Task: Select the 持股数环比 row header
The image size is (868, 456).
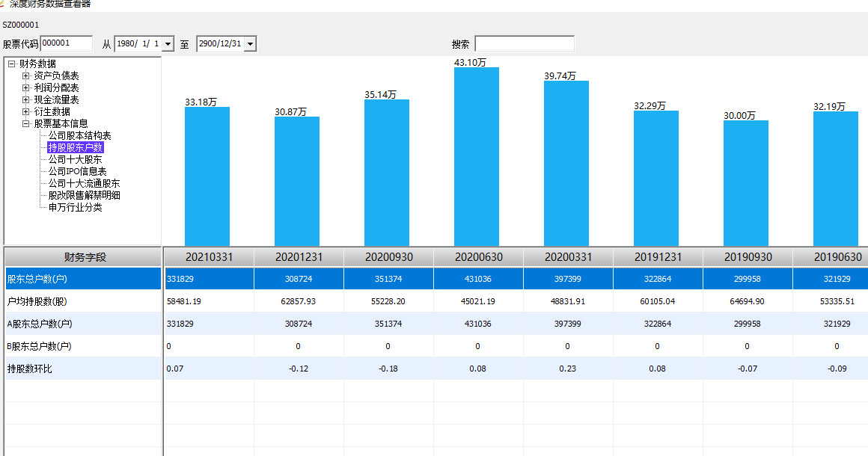Action: [84, 369]
